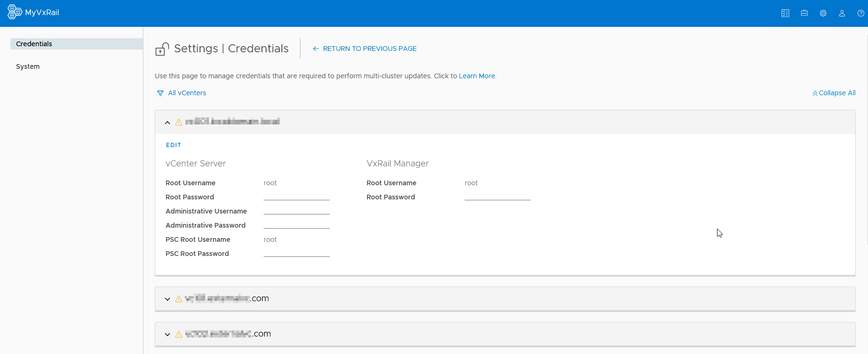Open the help question mark icon
The image size is (868, 354).
coord(861,13)
